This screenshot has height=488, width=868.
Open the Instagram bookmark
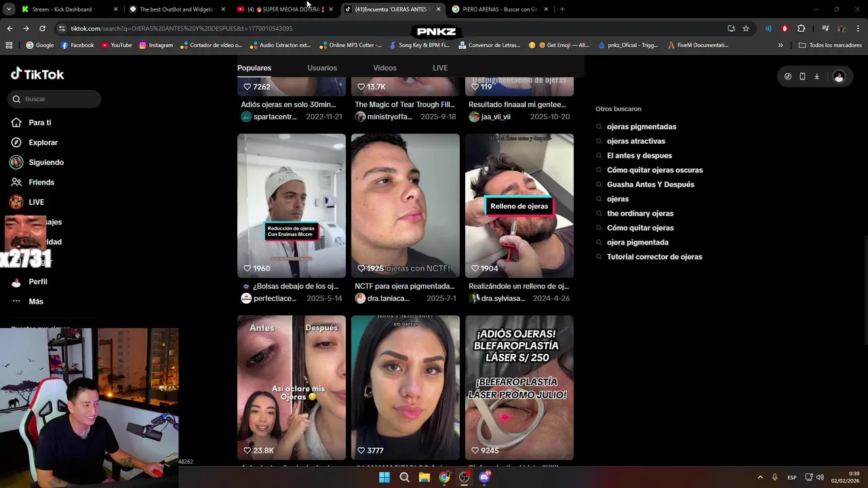(156, 45)
